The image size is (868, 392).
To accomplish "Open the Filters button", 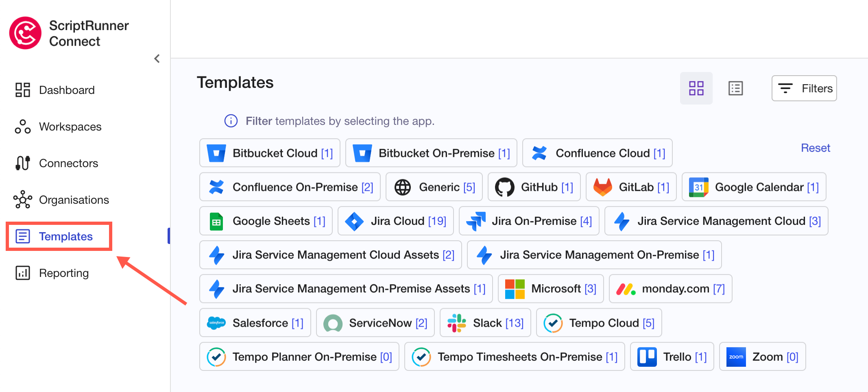I will (804, 88).
